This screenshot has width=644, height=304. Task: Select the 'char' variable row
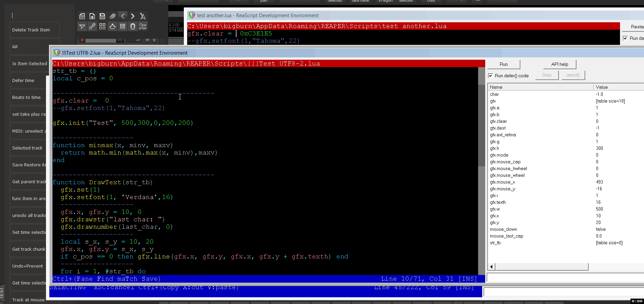tap(566, 94)
